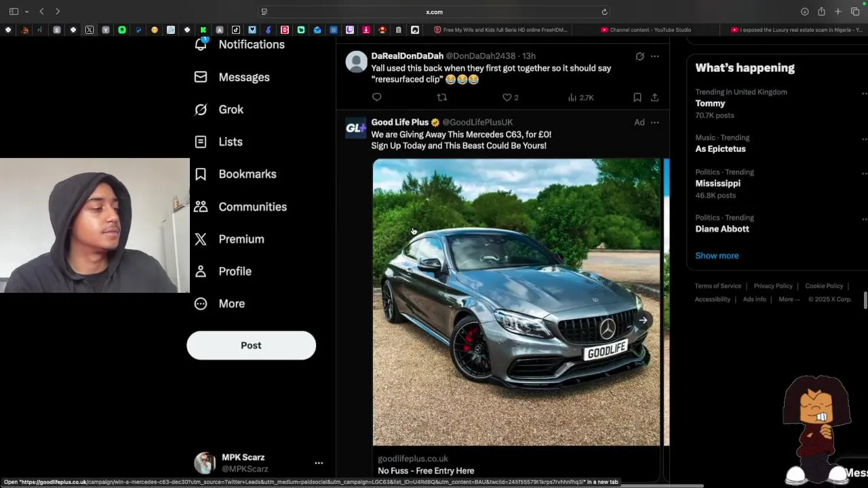Viewport: 868px width, 488px height.
Task: Share DaRealDonDaDah's post
Action: click(654, 98)
